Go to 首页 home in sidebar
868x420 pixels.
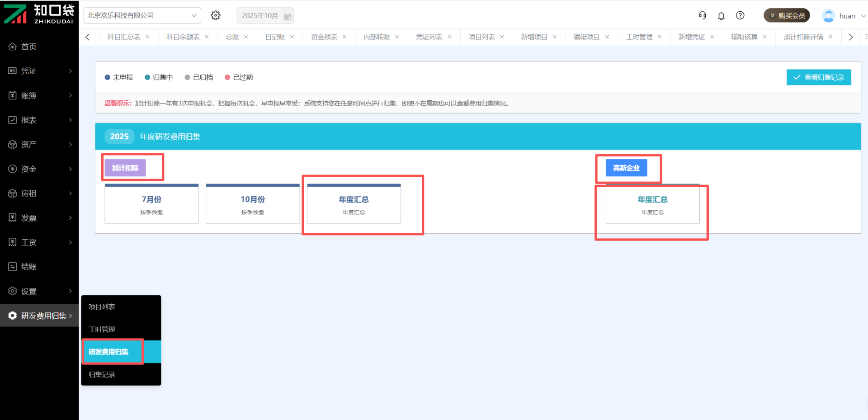click(29, 47)
